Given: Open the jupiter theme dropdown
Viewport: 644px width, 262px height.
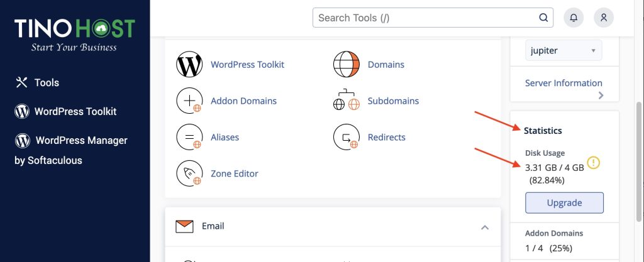Looking at the screenshot, I should tap(563, 50).
